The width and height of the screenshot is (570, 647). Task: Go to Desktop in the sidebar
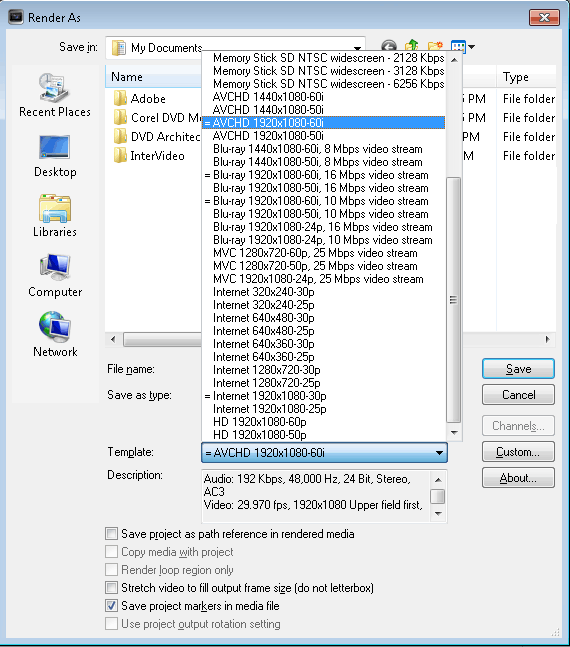click(55, 156)
